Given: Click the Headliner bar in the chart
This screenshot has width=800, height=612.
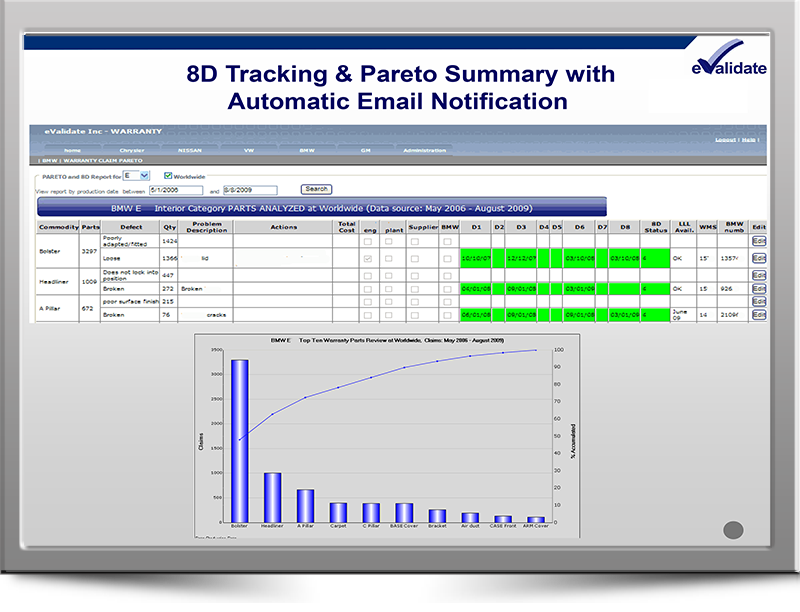Looking at the screenshot, I should (272, 498).
